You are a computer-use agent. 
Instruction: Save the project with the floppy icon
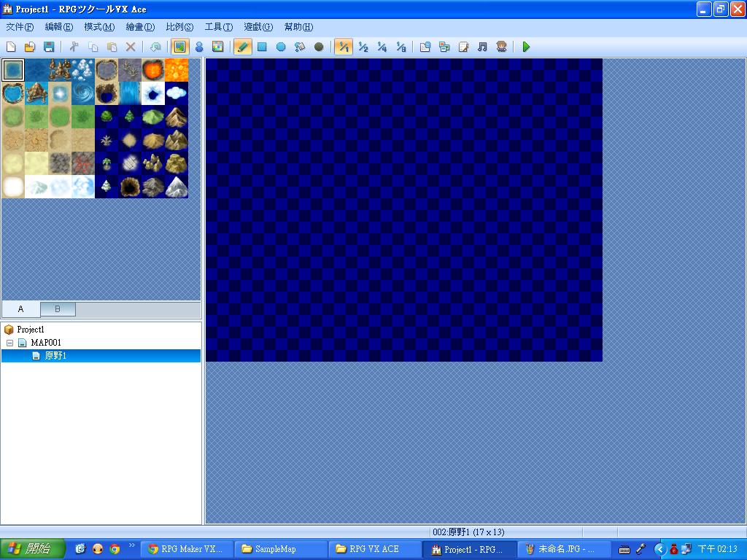pos(49,47)
